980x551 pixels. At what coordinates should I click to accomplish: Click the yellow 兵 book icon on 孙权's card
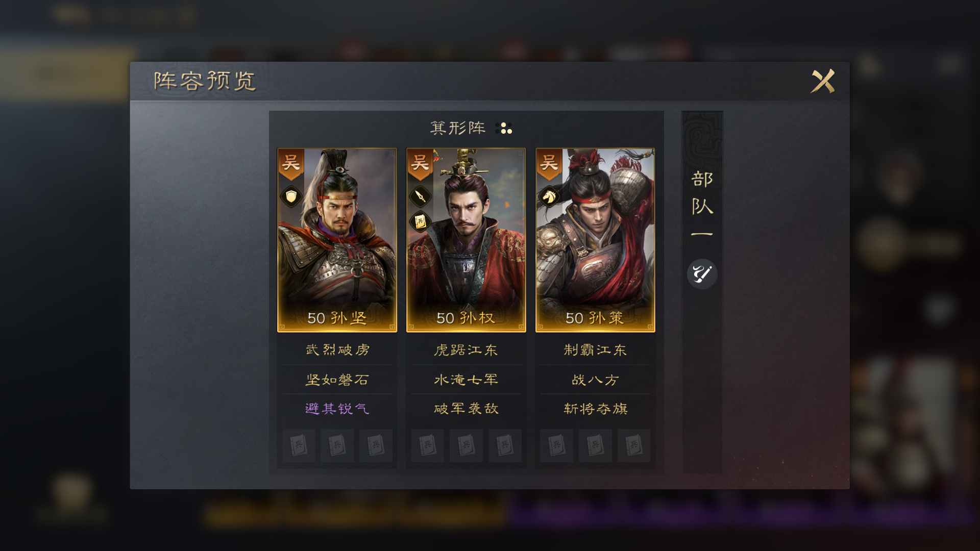pos(420,221)
